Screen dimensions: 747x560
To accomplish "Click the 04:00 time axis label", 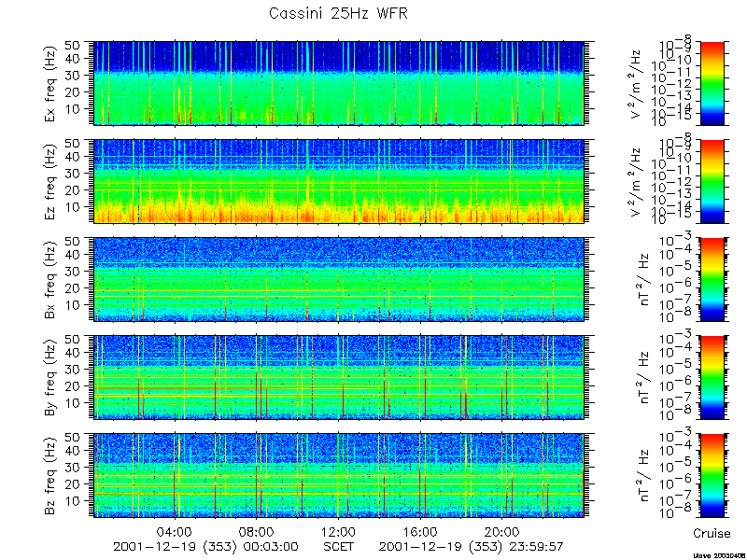I will (x=175, y=532).
